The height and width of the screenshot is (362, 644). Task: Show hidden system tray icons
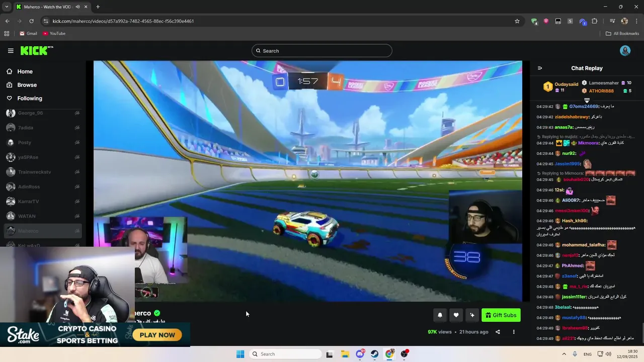coord(564,354)
